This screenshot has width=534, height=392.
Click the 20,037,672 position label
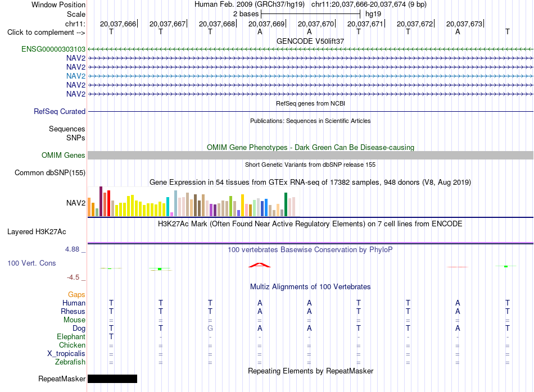(415, 24)
